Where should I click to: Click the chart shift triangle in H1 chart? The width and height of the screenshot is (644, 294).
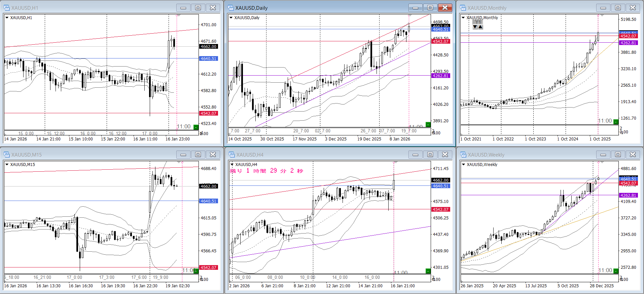point(179,16)
